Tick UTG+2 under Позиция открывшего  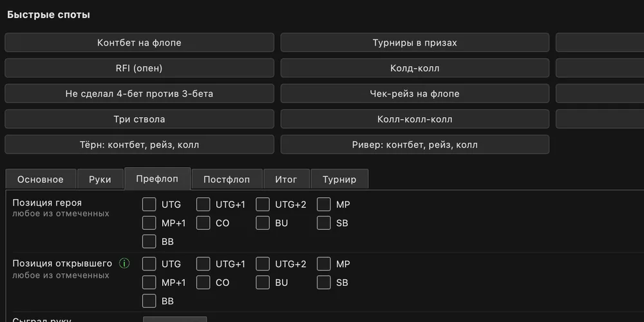point(263,263)
